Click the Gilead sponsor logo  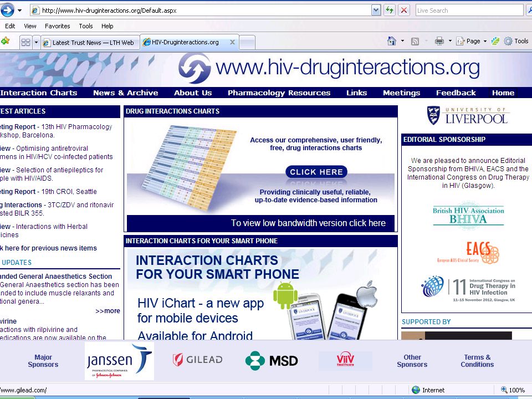pos(197,360)
